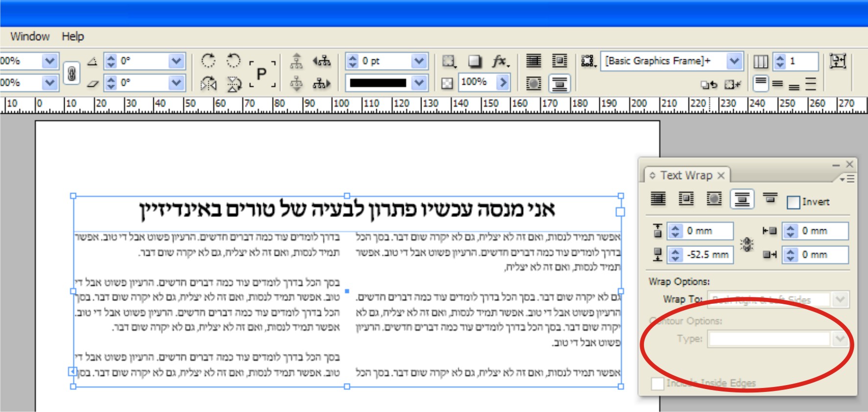Click Flip Horizontal icon
Image resolution: width=868 pixels, height=412 pixels.
tap(208, 84)
